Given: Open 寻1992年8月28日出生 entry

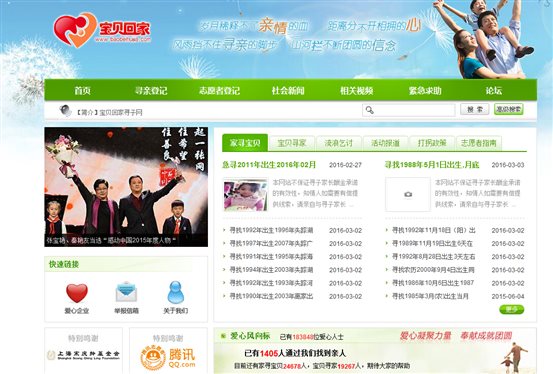Looking at the screenshot, I should click(x=434, y=257).
